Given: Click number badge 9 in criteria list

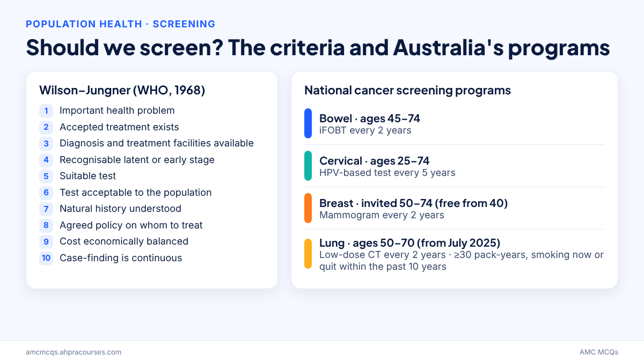Looking at the screenshot, I should 46,242.
